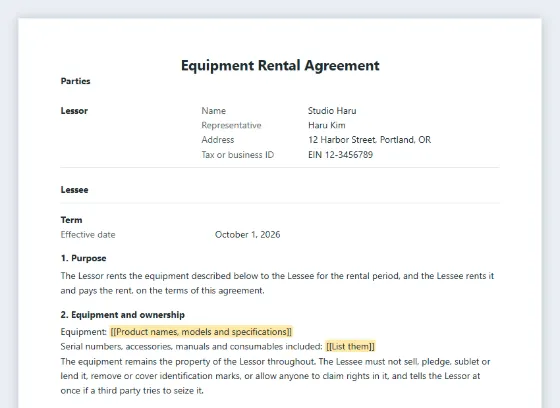
Task: Click the 'Address' field label
Action: click(218, 140)
